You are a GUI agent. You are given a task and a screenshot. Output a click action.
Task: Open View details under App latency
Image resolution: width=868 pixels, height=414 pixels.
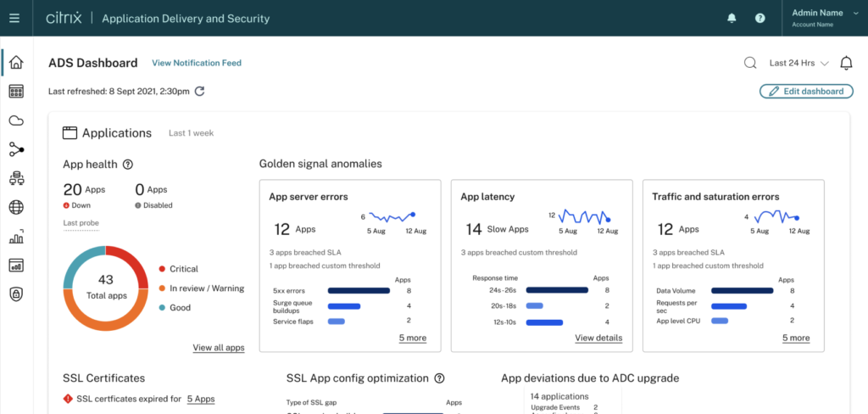pyautogui.click(x=598, y=338)
